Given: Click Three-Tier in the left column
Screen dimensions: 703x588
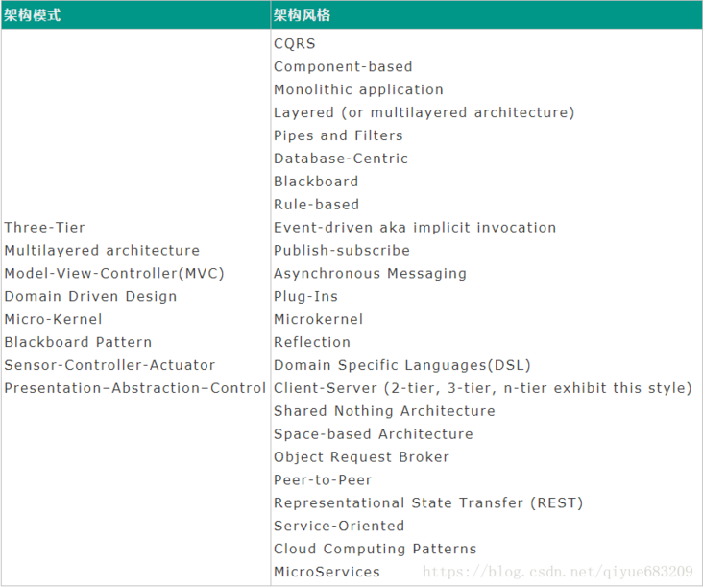Looking at the screenshot, I should pyautogui.click(x=44, y=228).
